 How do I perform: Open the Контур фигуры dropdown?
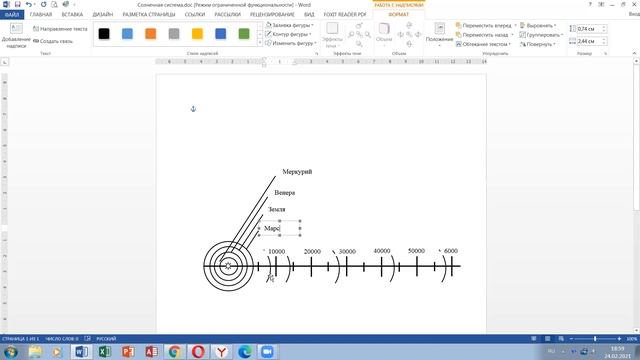click(288, 34)
